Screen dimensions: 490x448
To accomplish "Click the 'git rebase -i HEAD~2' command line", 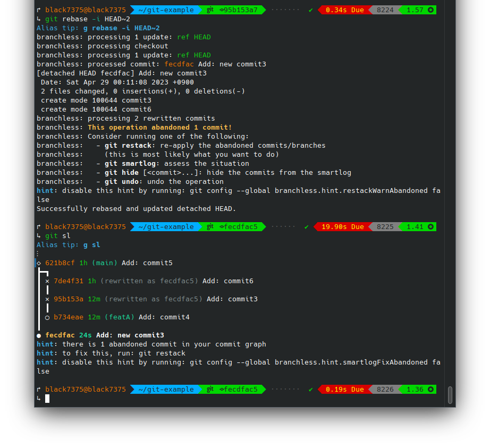I will [88, 19].
